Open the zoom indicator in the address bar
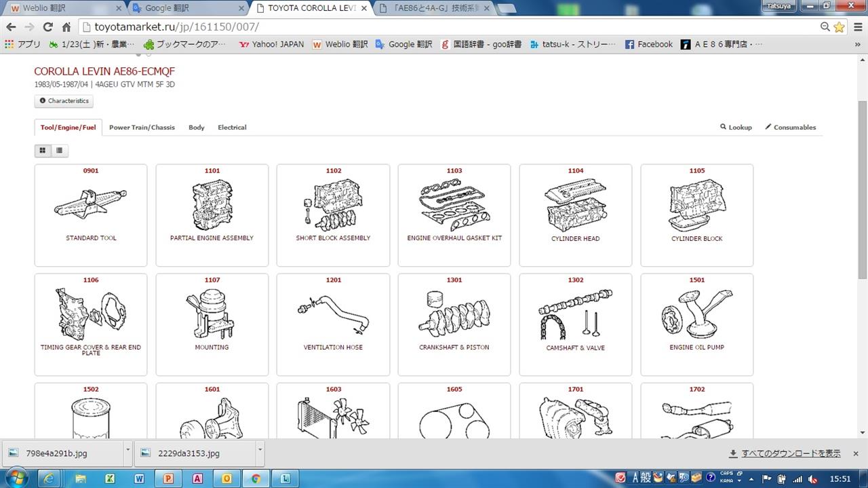The height and width of the screenshot is (488, 868). [x=825, y=27]
